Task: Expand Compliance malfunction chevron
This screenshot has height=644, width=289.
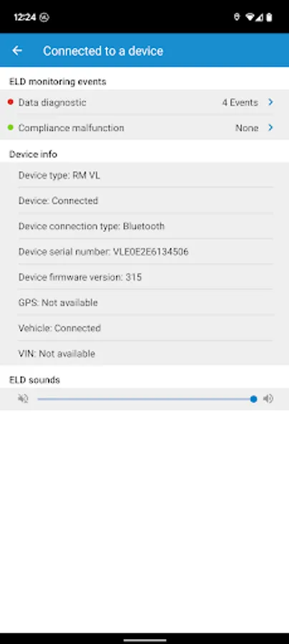Action: 270,128
